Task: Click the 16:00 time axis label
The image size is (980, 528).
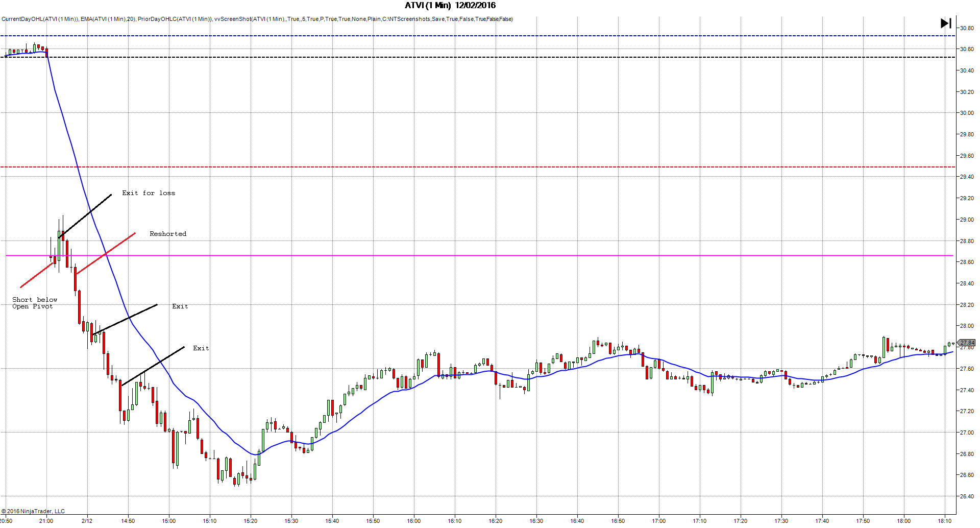Action: (x=414, y=521)
